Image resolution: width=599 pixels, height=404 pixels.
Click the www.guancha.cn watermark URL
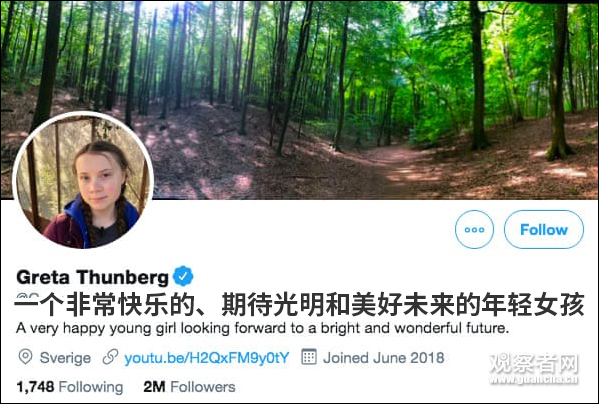[534, 380]
